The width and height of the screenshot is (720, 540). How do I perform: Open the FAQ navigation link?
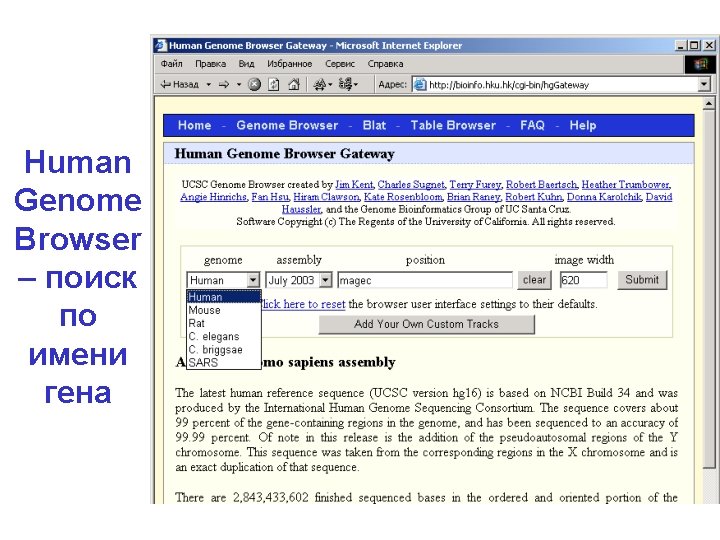(532, 125)
